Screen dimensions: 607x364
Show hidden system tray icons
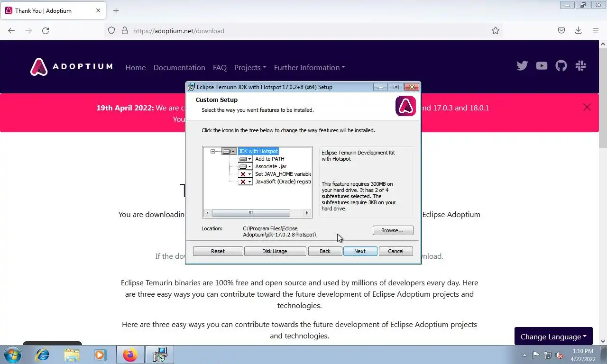524,355
